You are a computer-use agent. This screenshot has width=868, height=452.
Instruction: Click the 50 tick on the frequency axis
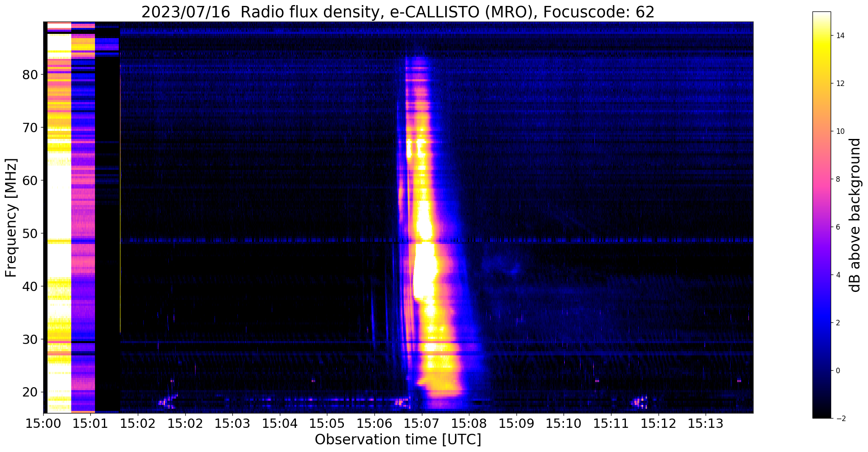click(x=30, y=233)
